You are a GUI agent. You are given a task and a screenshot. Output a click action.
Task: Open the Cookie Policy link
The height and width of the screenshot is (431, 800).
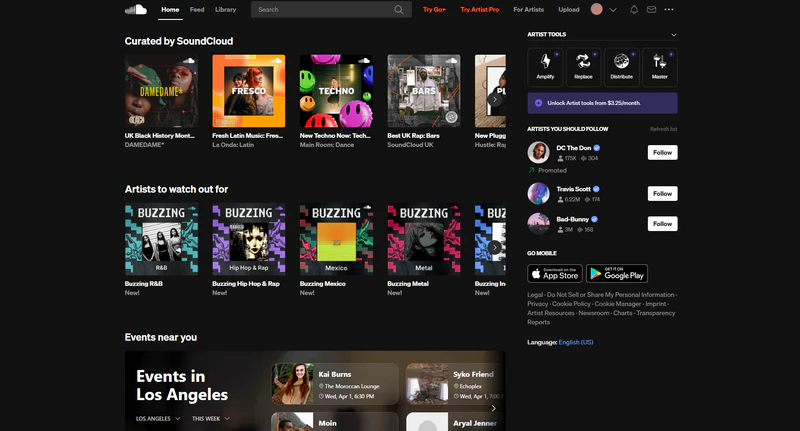pos(571,304)
